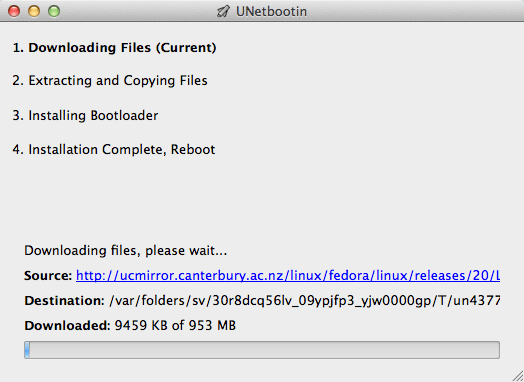
Task: Click the blue filled portion of progress bar
Action: point(27,350)
